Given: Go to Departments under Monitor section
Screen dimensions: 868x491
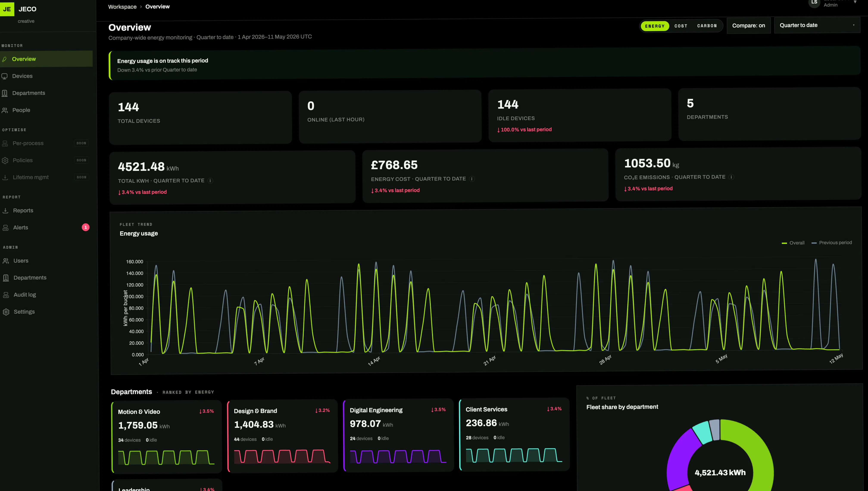Looking at the screenshot, I should [28, 93].
